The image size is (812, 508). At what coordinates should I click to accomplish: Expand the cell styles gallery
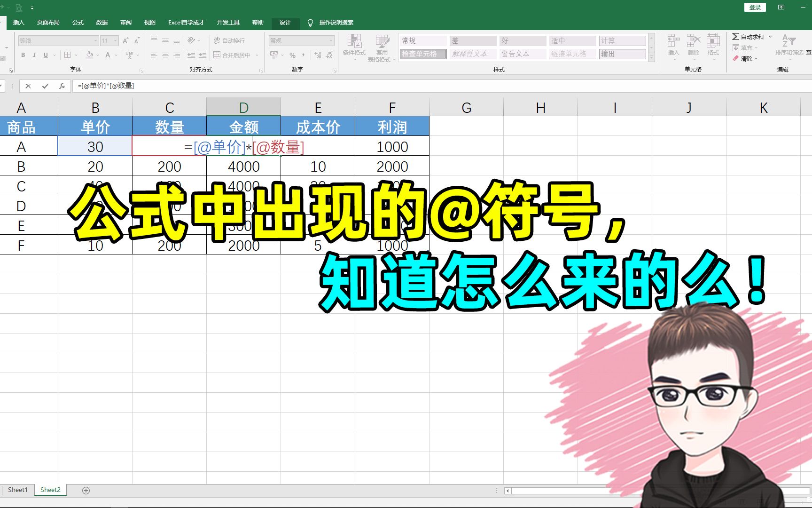[x=651, y=57]
